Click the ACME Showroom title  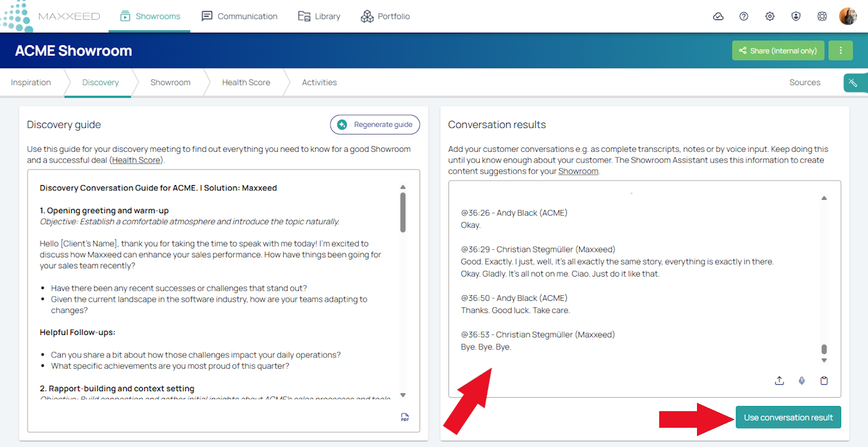coord(74,51)
